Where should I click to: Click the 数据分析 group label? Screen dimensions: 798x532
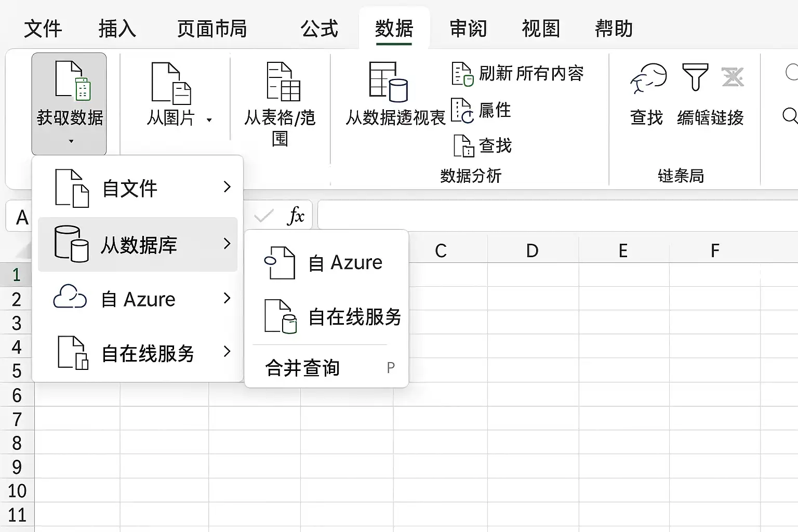click(x=471, y=176)
